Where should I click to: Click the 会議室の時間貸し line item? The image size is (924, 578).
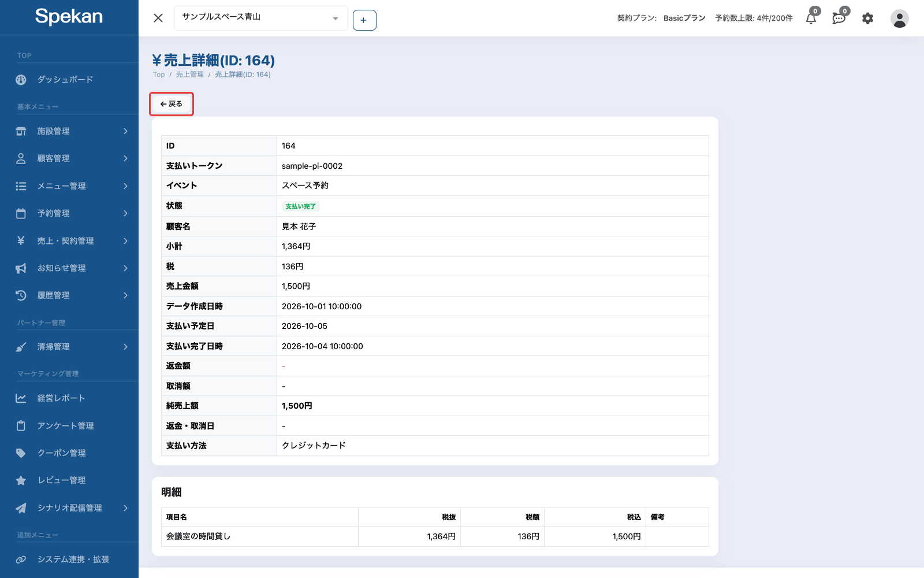pyautogui.click(x=199, y=536)
